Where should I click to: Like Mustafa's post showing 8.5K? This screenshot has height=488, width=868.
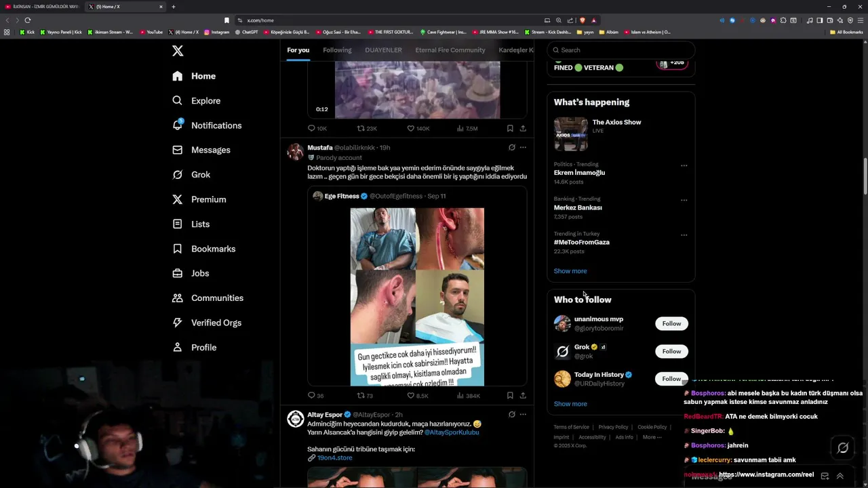(410, 395)
